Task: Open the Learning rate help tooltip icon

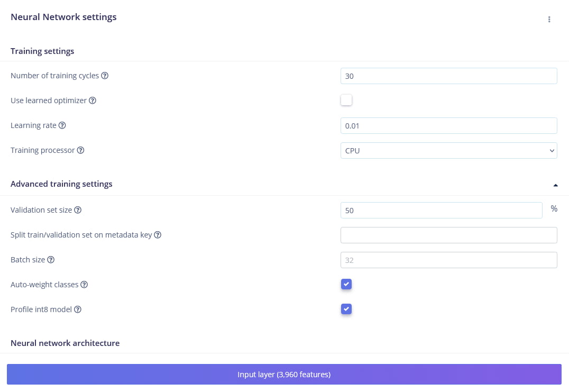Action: click(x=62, y=125)
